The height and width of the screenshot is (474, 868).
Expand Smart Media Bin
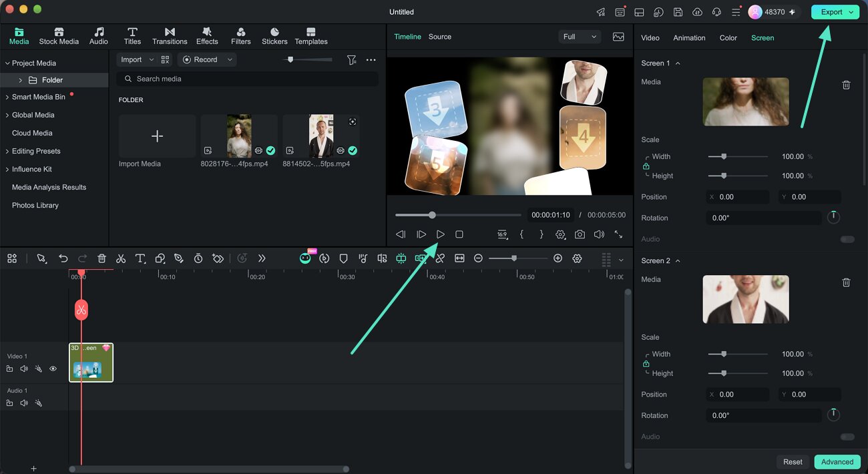7,97
